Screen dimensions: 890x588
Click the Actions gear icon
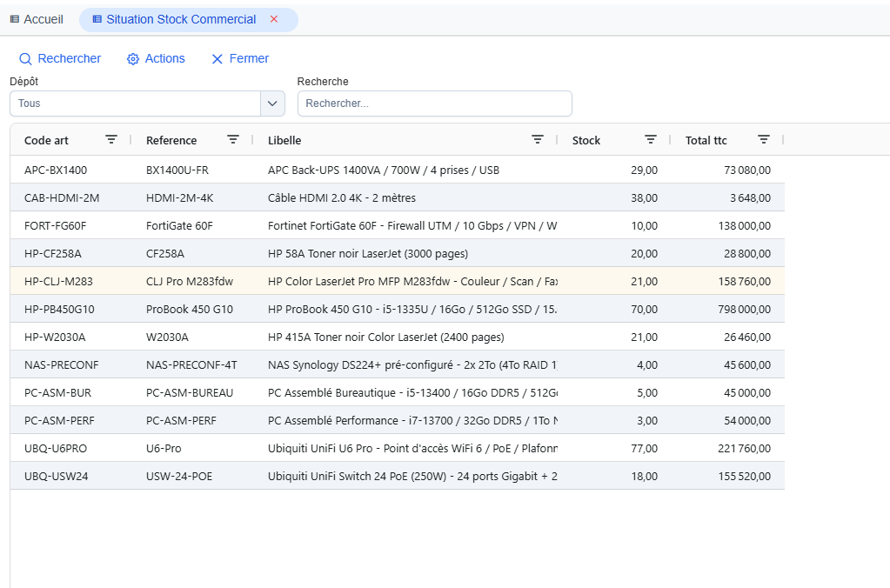133,59
